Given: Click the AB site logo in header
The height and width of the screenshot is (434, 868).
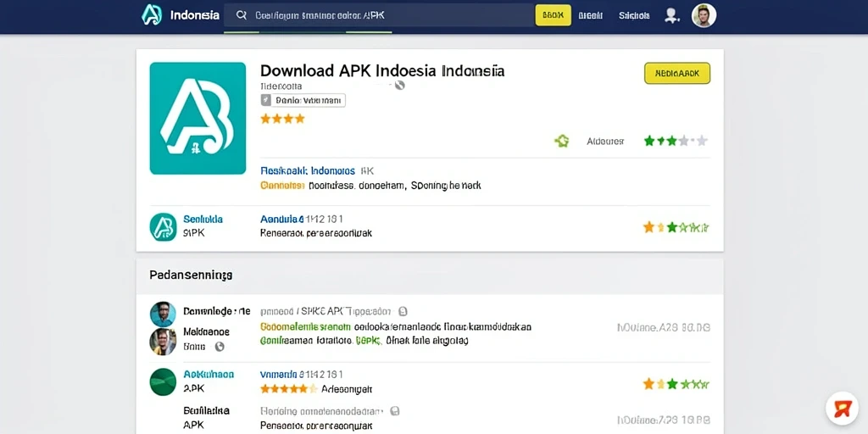Looking at the screenshot, I should (x=152, y=15).
